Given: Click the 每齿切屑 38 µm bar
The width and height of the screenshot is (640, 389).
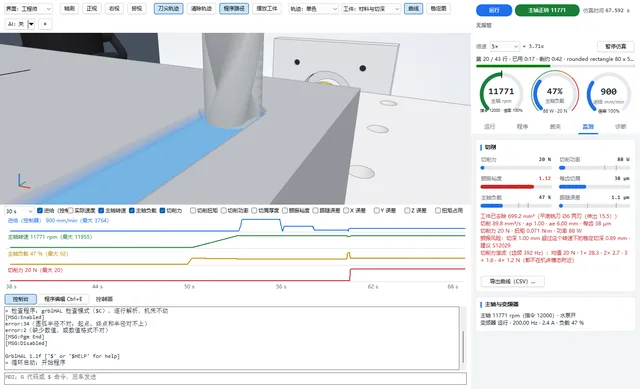Looking at the screenshot, I should pyautogui.click(x=594, y=187).
